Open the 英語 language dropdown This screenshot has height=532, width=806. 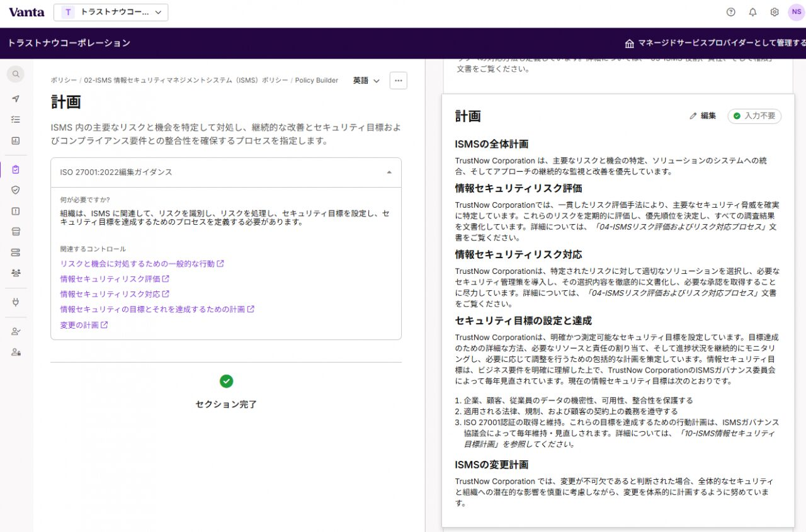click(x=366, y=81)
